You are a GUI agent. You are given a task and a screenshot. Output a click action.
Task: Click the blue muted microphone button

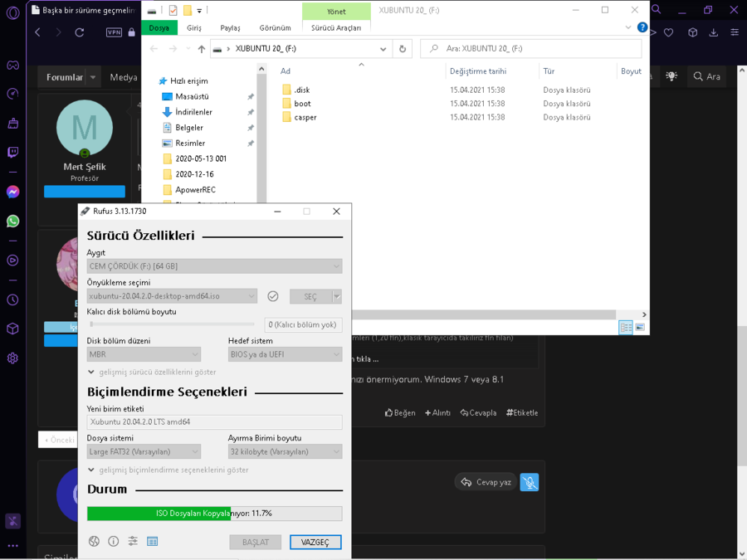click(530, 482)
